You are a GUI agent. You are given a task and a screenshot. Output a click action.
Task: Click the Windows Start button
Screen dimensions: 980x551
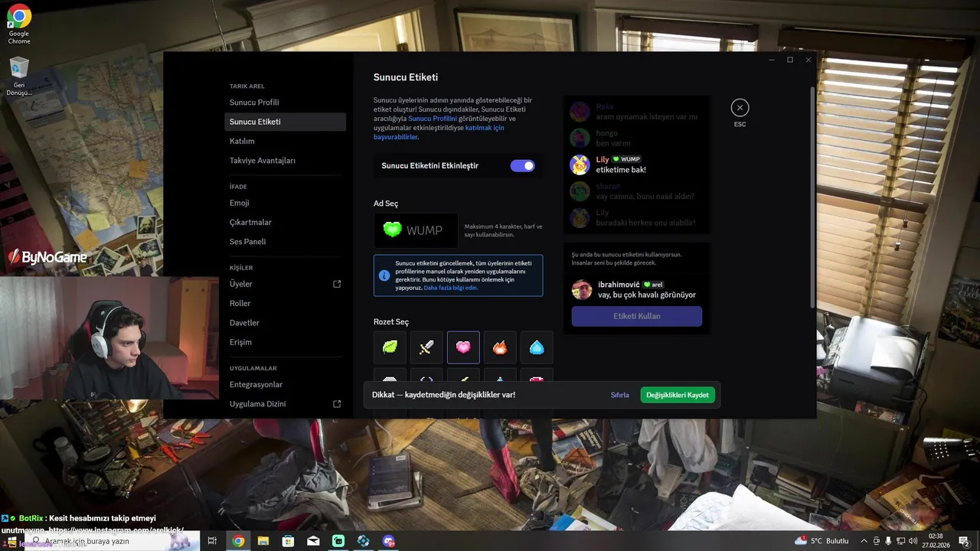click(11, 541)
